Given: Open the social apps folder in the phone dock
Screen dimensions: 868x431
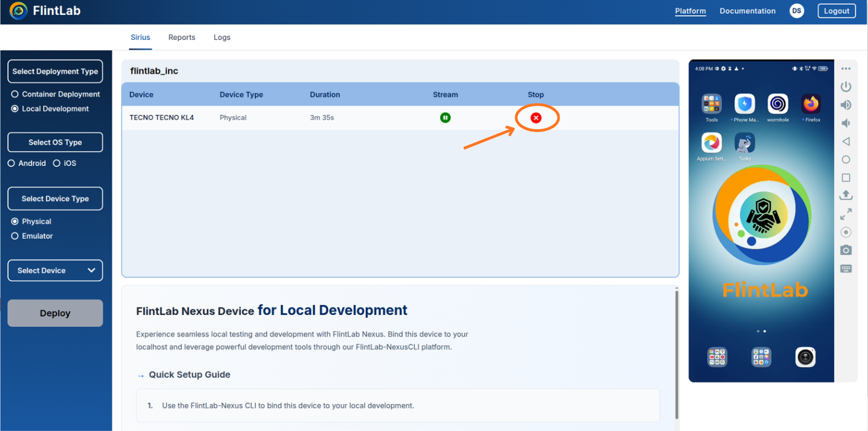Looking at the screenshot, I should click(761, 357).
